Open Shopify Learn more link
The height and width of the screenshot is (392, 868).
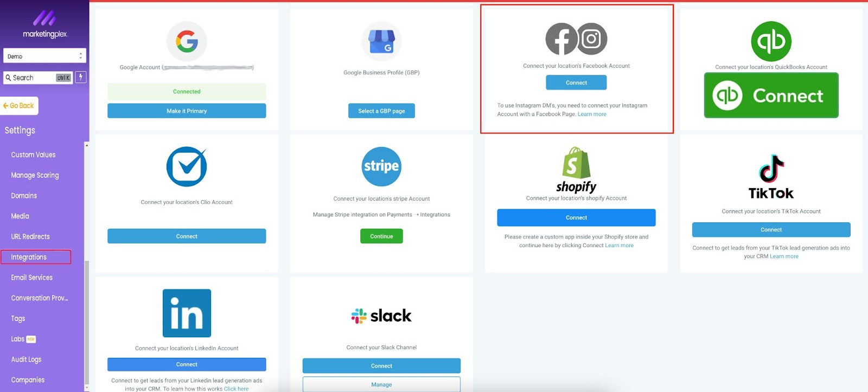[619, 246]
